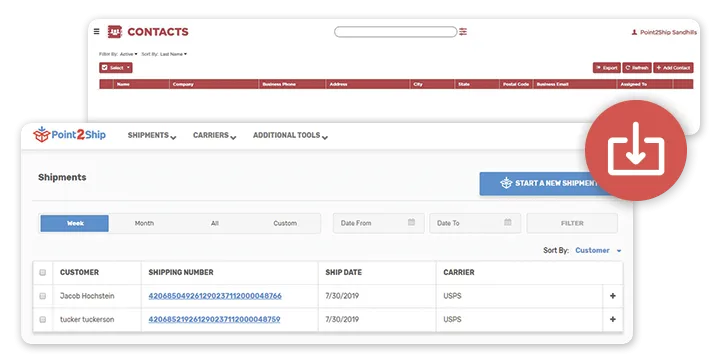
Task: Click Add Contact in Contacts window
Action: [673, 68]
